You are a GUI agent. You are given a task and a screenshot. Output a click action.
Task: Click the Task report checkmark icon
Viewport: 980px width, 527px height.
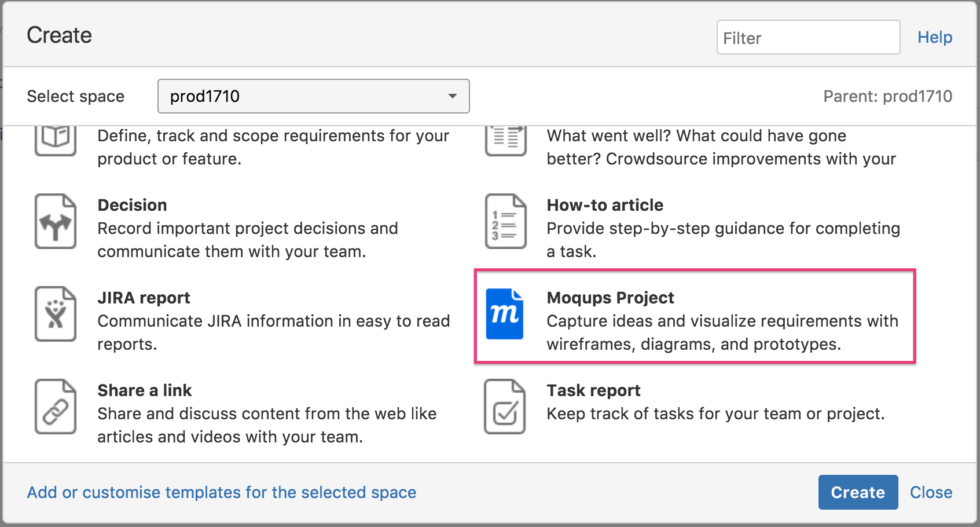[x=505, y=407]
